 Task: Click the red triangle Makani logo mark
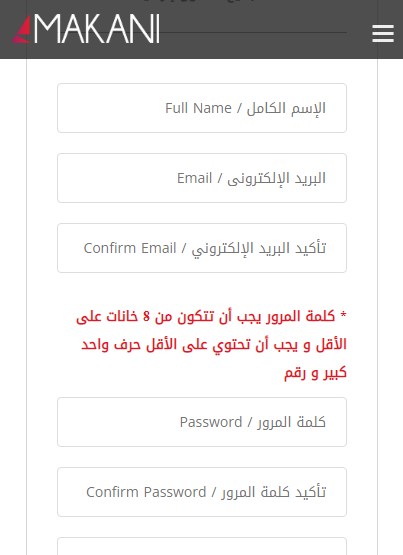(22, 29)
